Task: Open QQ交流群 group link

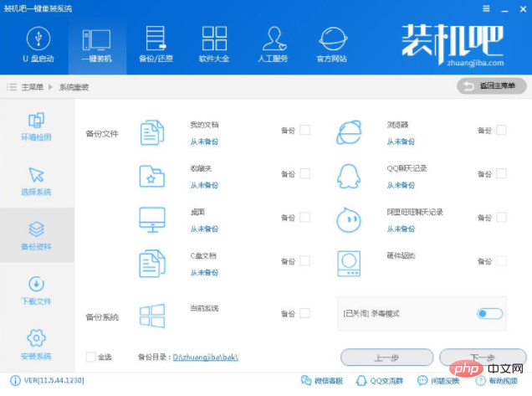Action: [379, 381]
